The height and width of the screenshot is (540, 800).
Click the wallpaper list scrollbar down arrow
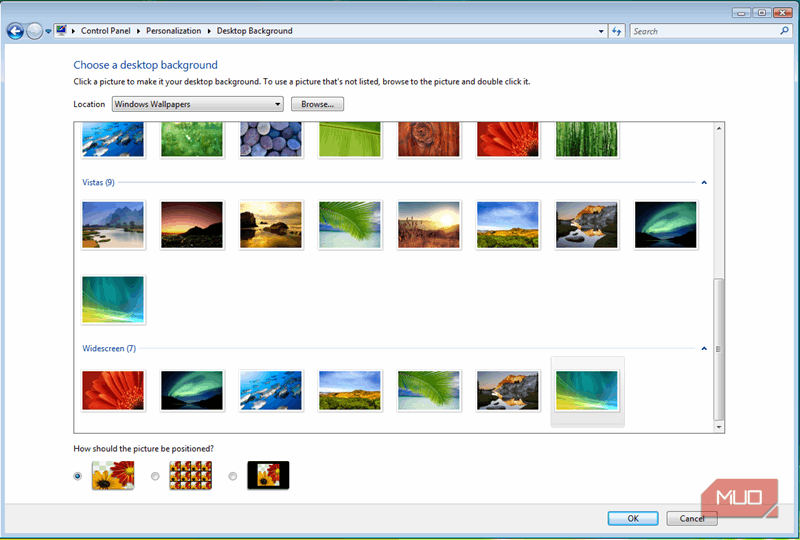pyautogui.click(x=718, y=426)
